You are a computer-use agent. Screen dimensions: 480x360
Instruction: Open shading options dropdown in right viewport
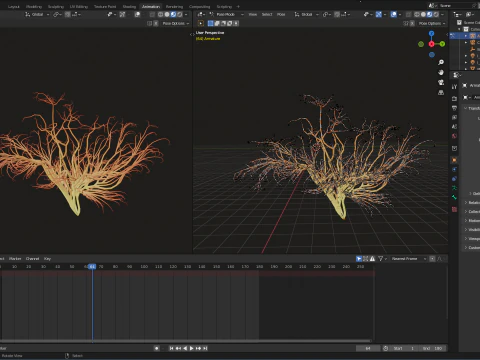click(x=443, y=14)
